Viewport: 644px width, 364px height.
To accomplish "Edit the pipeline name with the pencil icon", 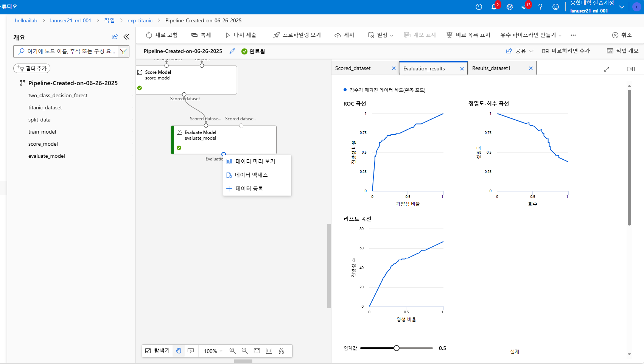I will pyautogui.click(x=232, y=51).
